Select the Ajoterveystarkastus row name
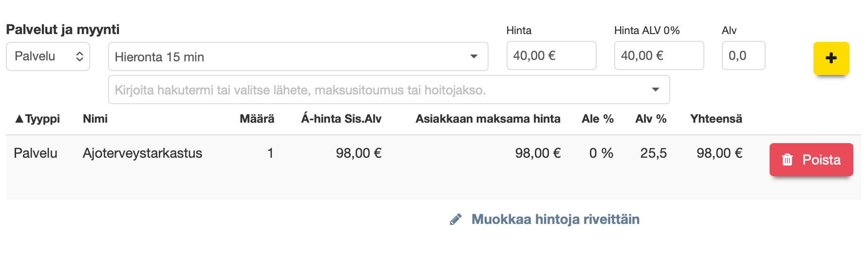Screen dimensions: 868x258 point(142,153)
